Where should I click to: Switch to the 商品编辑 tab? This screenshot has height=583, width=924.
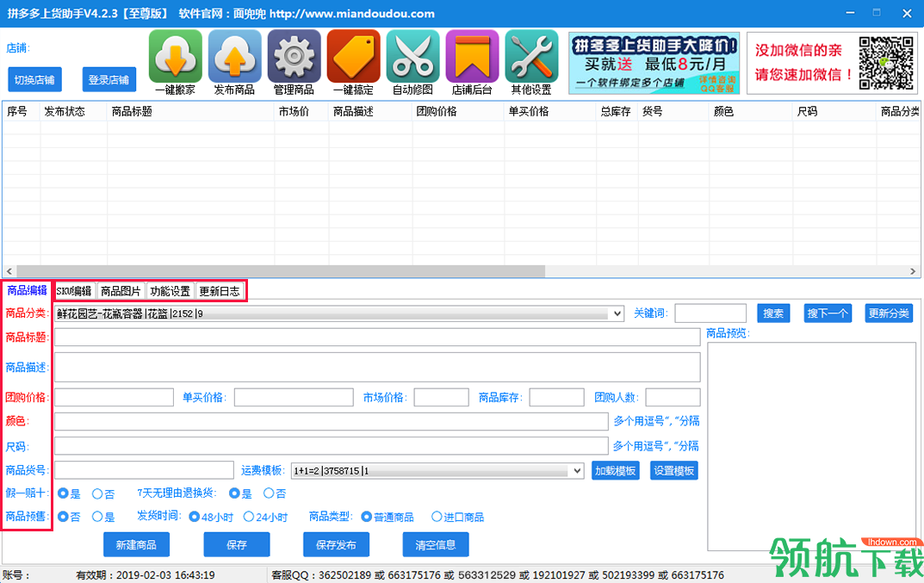[x=27, y=290]
